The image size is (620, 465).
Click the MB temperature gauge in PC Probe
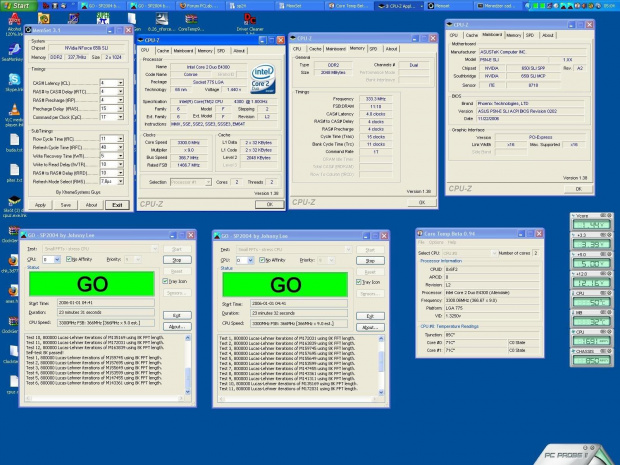592,318
